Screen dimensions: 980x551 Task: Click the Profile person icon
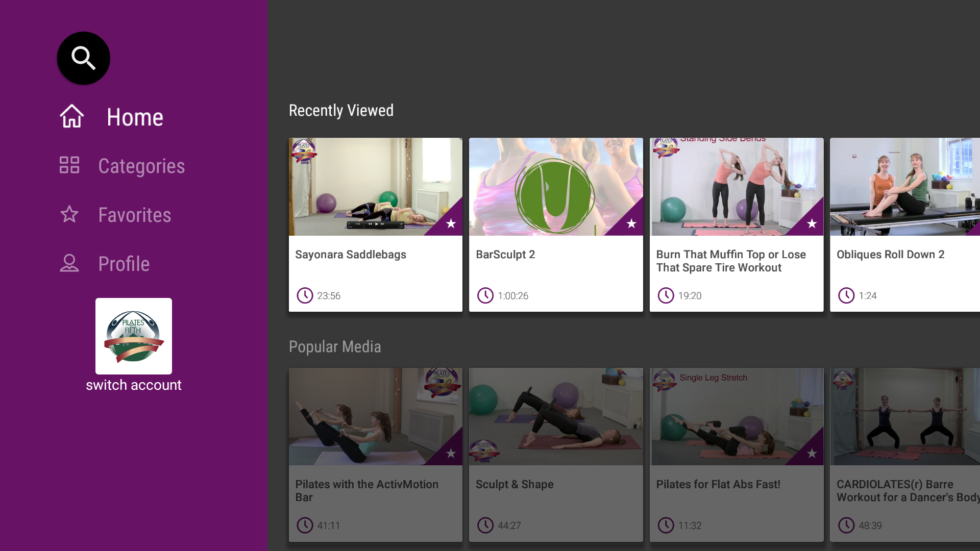[69, 263]
